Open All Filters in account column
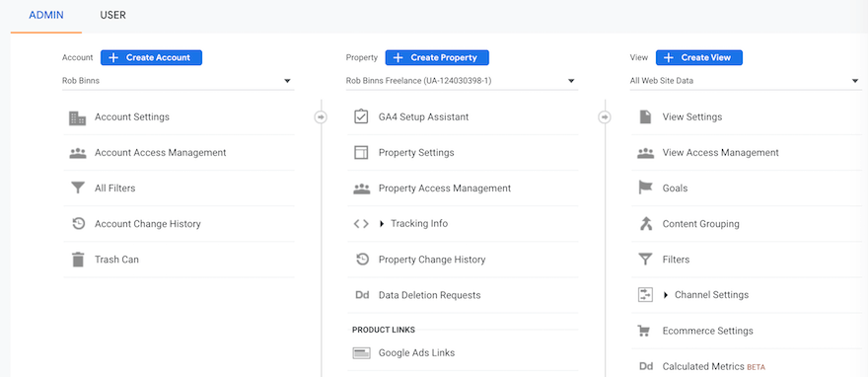The width and height of the screenshot is (868, 377). tap(115, 188)
